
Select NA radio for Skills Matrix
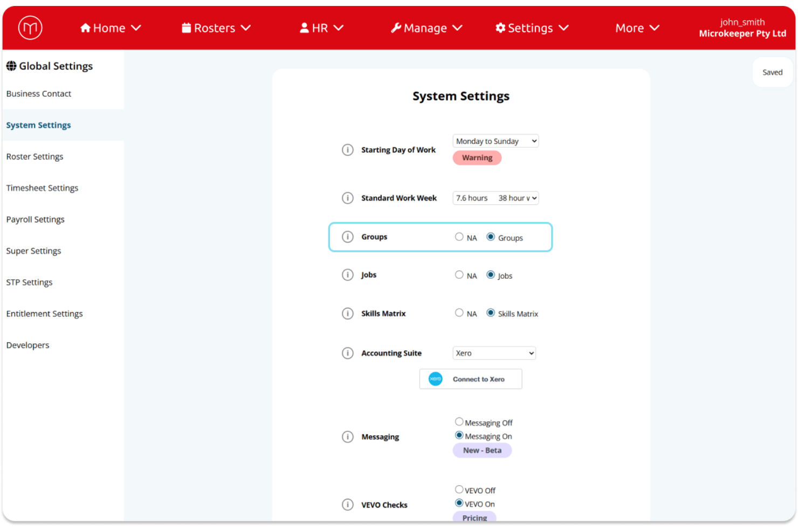click(x=459, y=313)
